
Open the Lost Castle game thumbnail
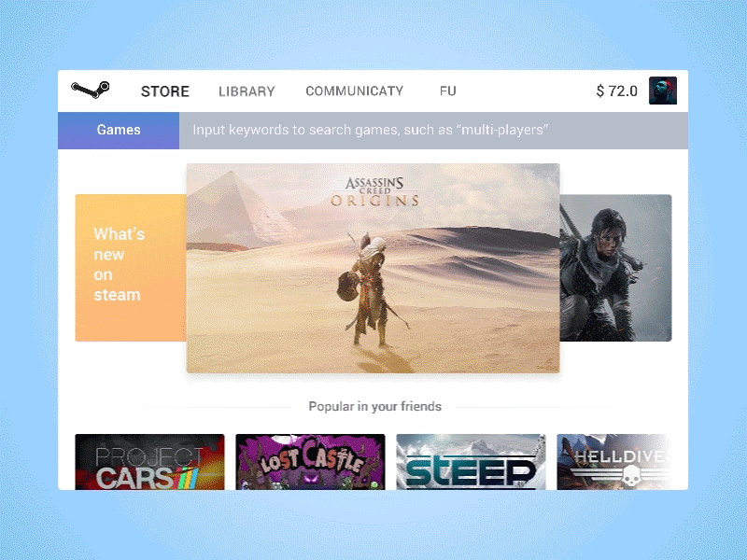point(310,461)
